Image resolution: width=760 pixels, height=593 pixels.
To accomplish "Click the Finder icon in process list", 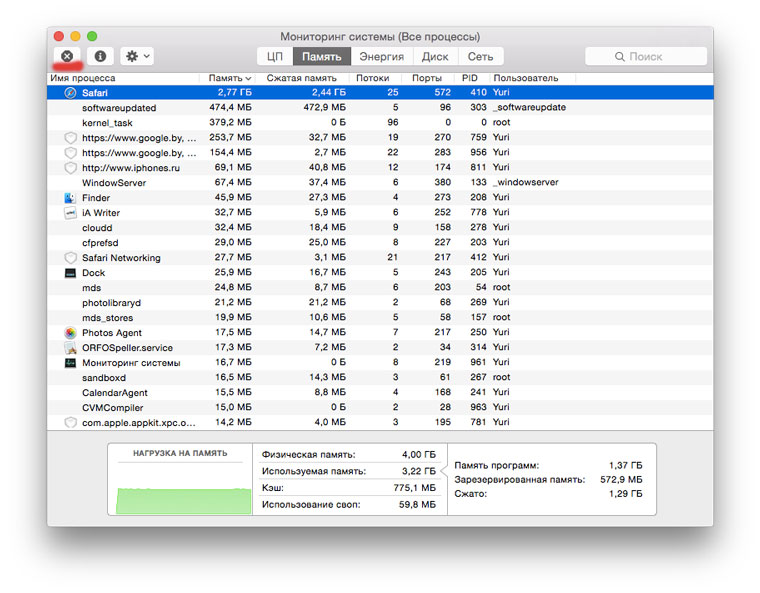I will (x=70, y=198).
